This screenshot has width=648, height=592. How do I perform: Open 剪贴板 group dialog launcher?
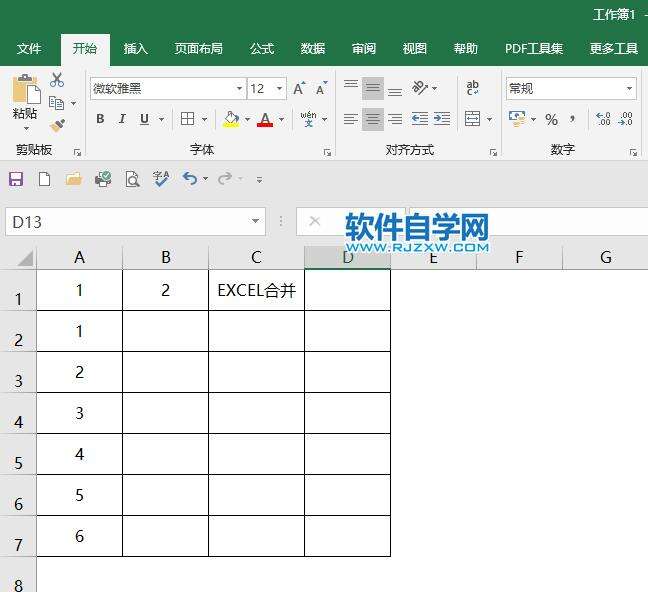pos(77,153)
